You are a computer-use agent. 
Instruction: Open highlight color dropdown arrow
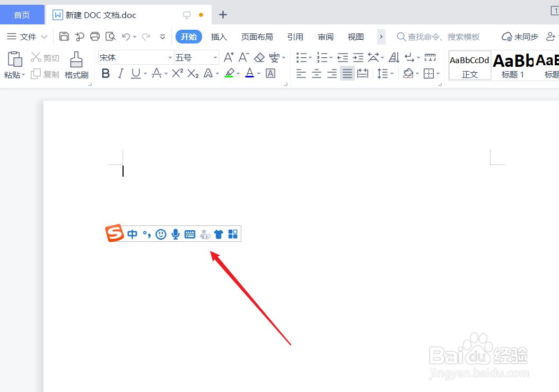coord(238,74)
